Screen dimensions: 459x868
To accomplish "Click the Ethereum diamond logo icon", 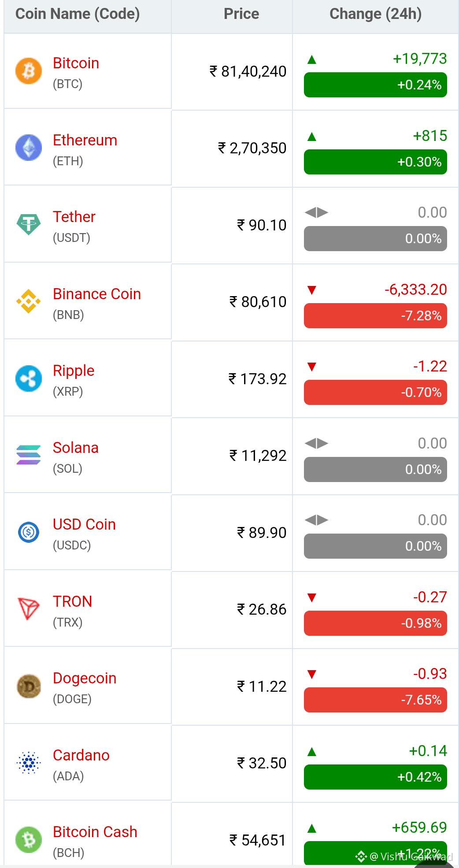I will [x=29, y=148].
